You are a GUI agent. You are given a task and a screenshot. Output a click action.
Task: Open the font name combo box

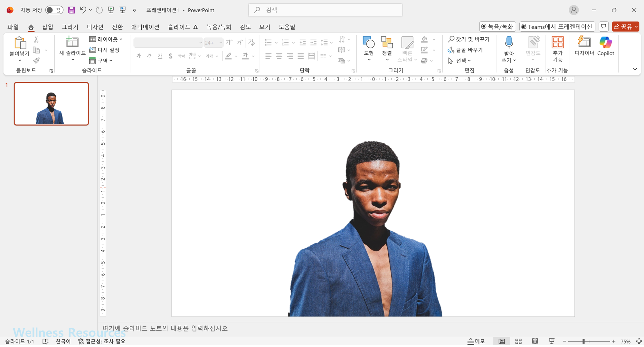pos(168,43)
